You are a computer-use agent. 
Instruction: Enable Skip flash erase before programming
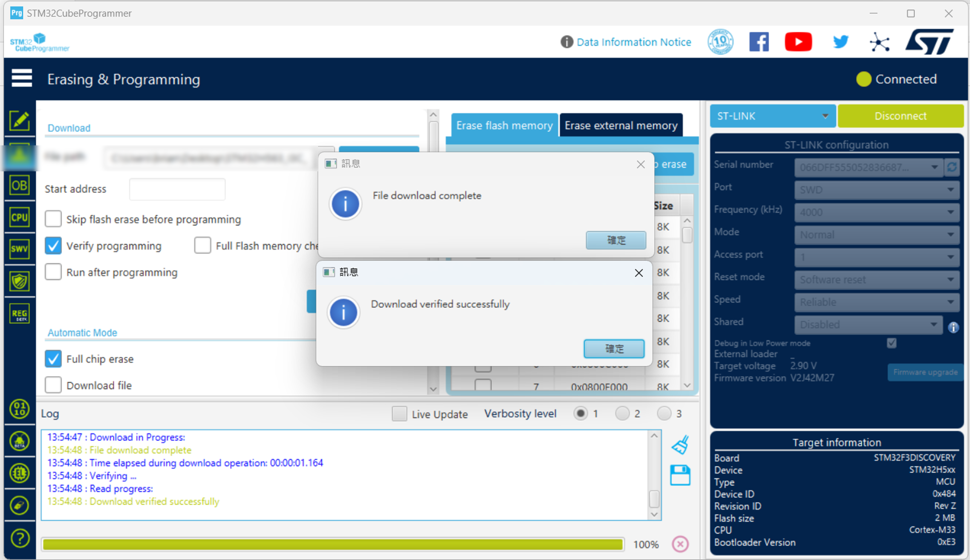click(53, 219)
